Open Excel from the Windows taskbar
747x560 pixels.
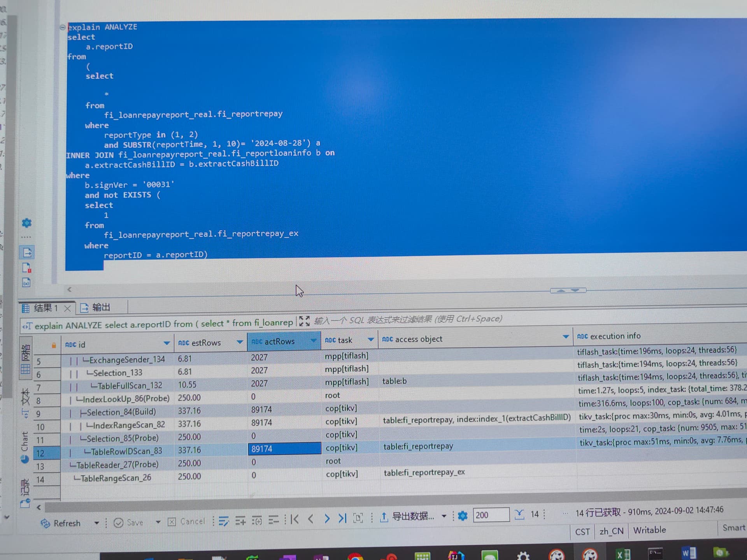[x=623, y=554]
